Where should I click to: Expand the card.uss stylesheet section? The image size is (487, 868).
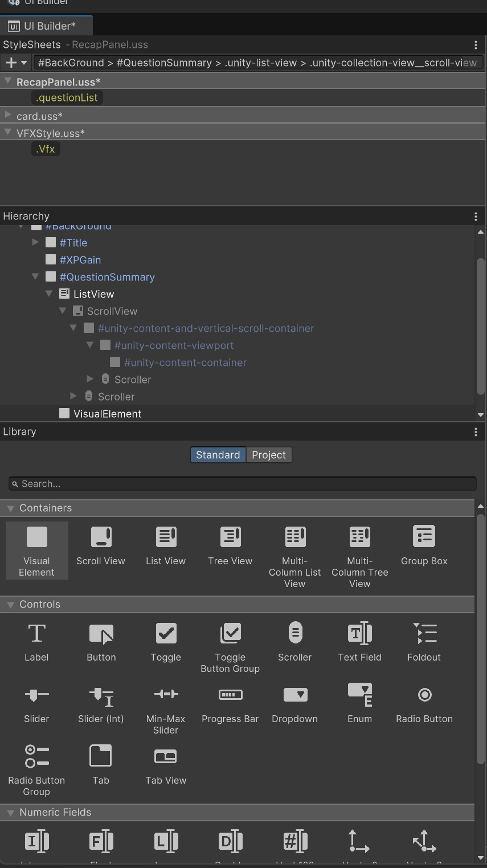(8, 116)
